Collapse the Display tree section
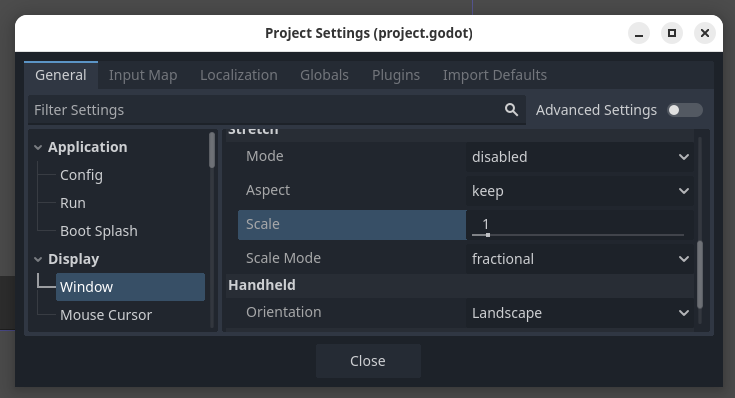Image resolution: width=735 pixels, height=398 pixels. pos(38,259)
